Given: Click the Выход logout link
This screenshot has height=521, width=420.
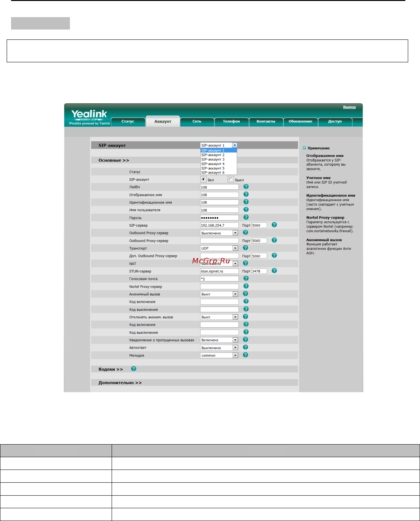Looking at the screenshot, I should tap(349, 107).
